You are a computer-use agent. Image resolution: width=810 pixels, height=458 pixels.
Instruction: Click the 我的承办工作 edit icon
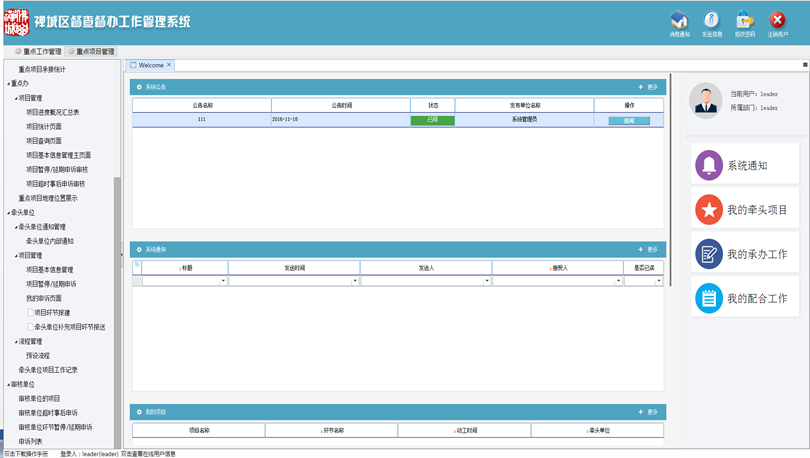pyautogui.click(x=709, y=254)
